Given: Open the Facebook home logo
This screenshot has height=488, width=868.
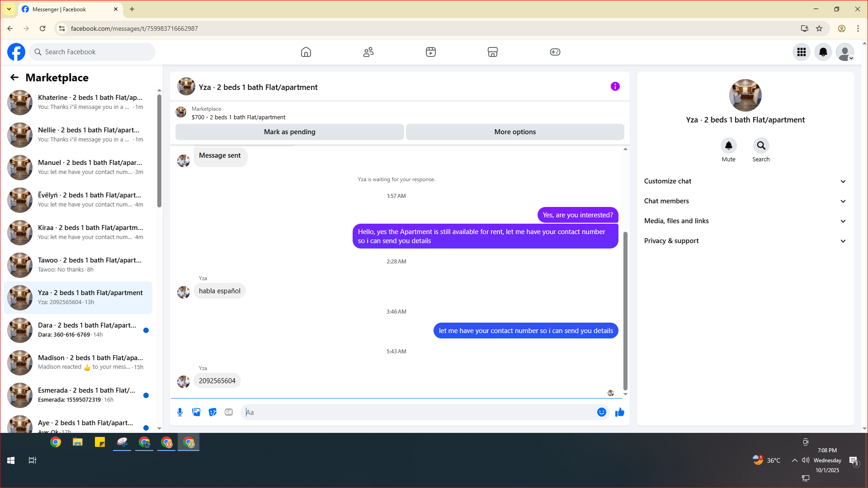Looking at the screenshot, I should pyautogui.click(x=16, y=52).
